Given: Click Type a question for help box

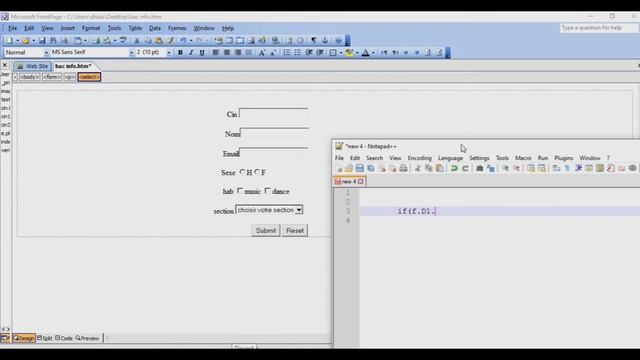Looking at the screenshot, I should [x=598, y=28].
